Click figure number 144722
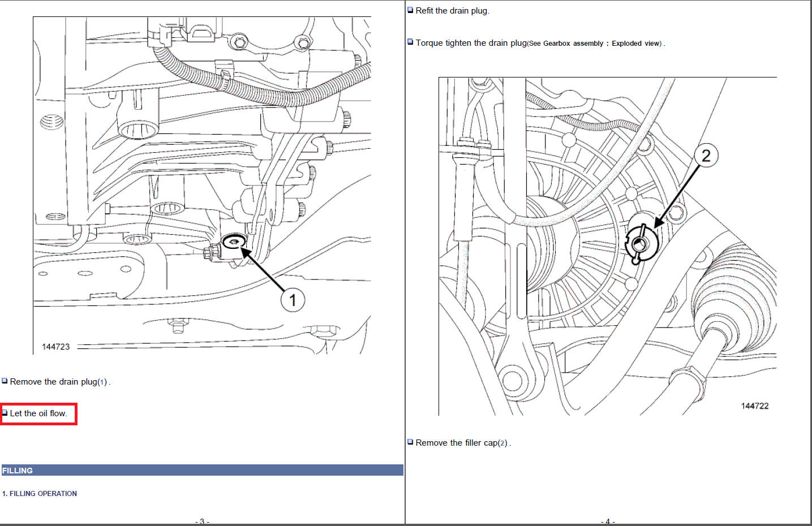The height and width of the screenshot is (526, 812). (x=755, y=406)
